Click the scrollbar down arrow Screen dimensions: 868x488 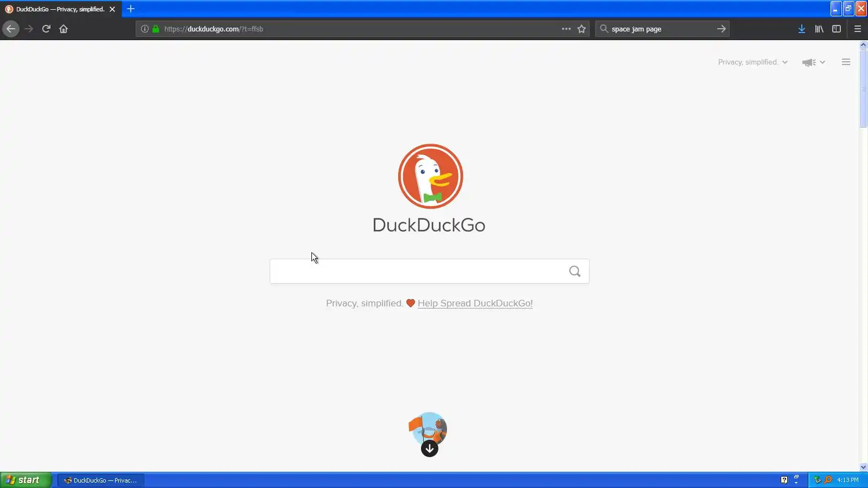coord(863,467)
